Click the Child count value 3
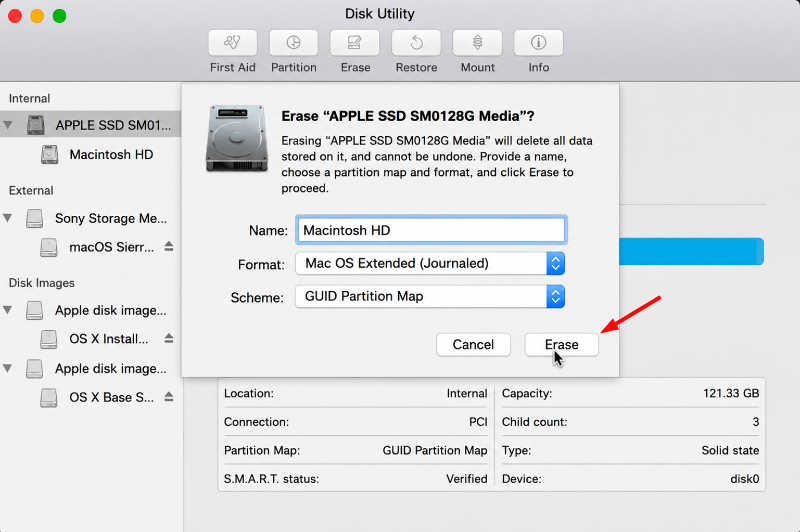 [756, 422]
